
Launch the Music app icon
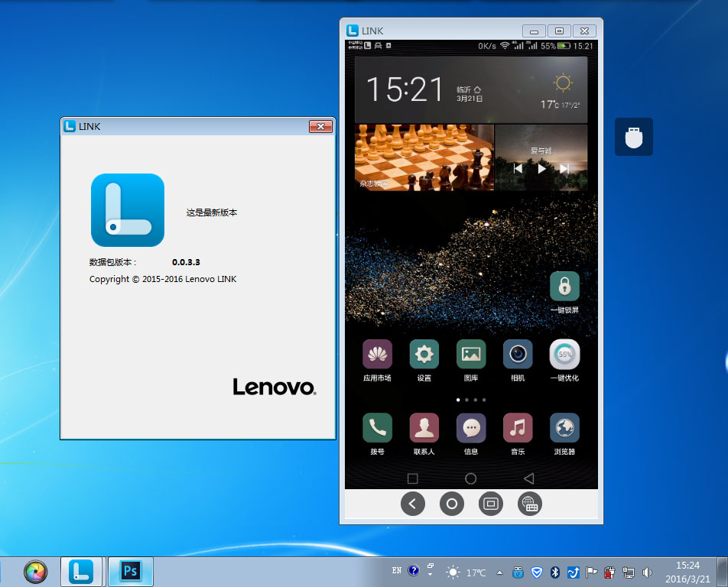518,428
